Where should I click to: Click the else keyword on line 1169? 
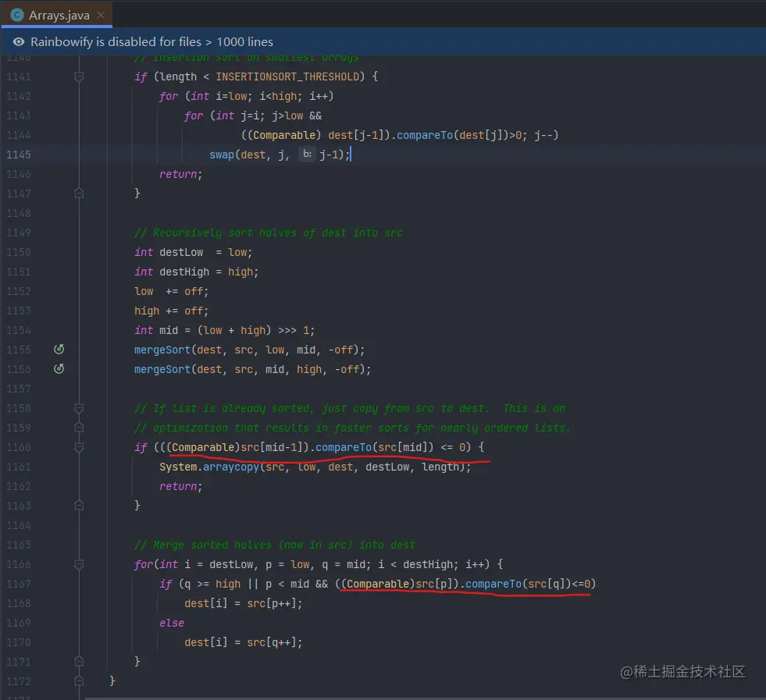[x=172, y=623]
